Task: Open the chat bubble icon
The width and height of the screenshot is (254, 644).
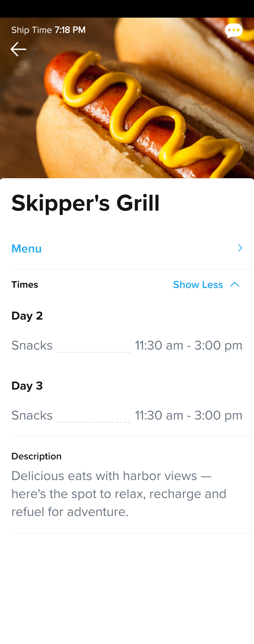Action: tap(234, 31)
